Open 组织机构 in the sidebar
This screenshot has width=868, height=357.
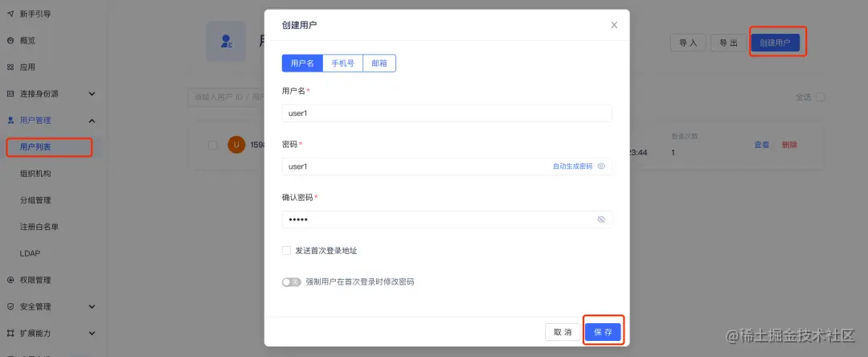pos(35,174)
